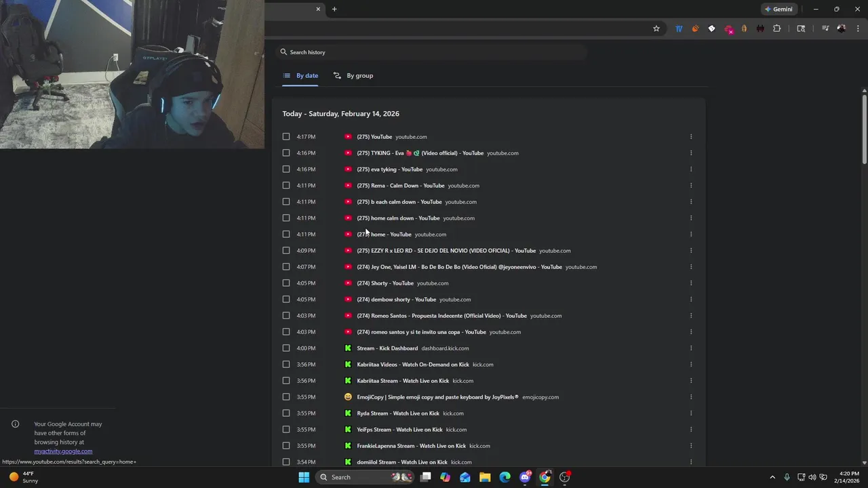Open the Chrome three-dot menu
868x488 pixels.
[859, 28]
